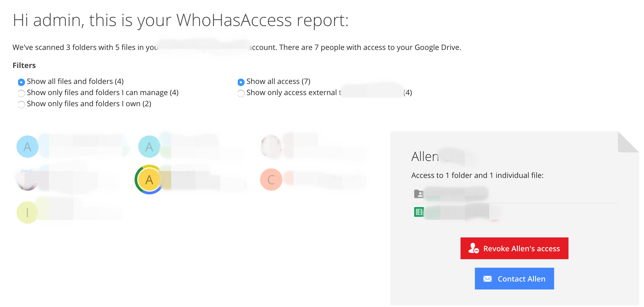Click the salmon 'C' user avatar
This screenshot has width=644, height=307.
click(x=271, y=180)
